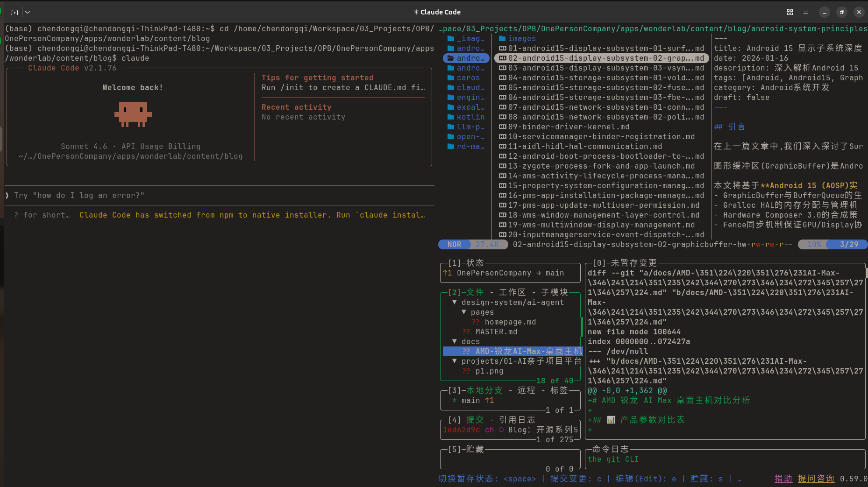Screen dimensions: 868x487
Task: Click the folder icon beside _imag…
Action: pyautogui.click(x=451, y=39)
